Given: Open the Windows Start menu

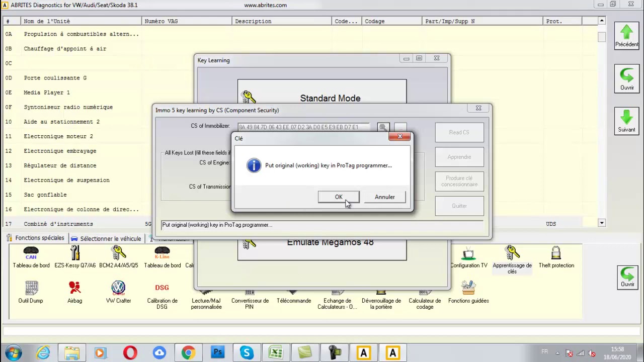Looking at the screenshot, I should pos(14,353).
